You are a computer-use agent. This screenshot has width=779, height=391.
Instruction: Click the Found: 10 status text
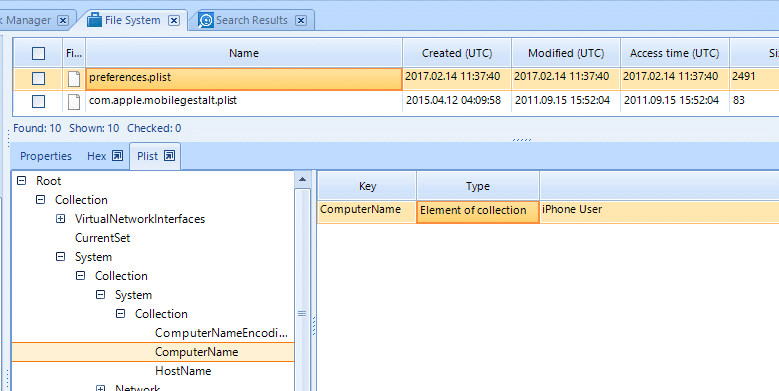(x=37, y=128)
